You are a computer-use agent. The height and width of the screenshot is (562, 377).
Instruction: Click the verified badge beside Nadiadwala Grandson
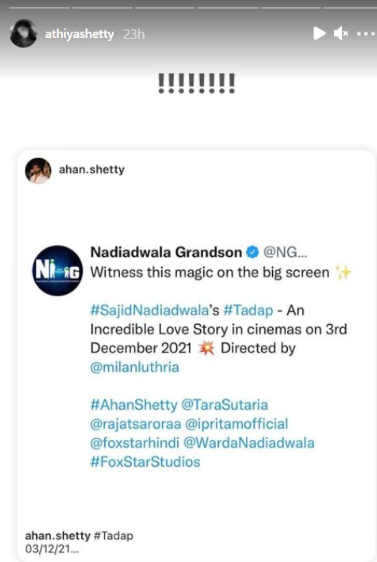[252, 252]
